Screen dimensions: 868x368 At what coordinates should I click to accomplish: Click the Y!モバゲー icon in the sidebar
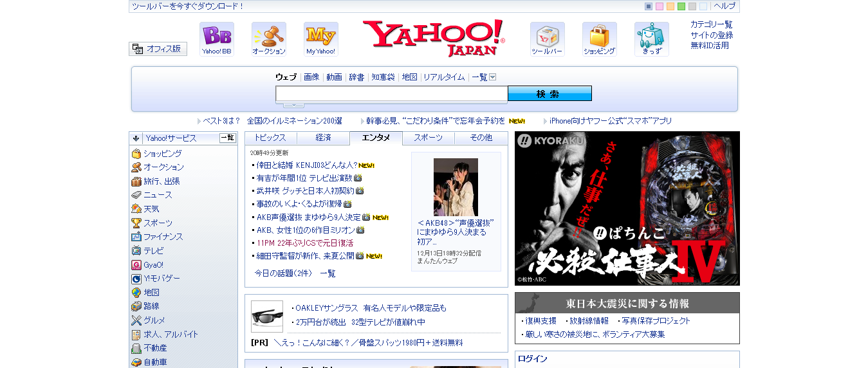coord(136,279)
